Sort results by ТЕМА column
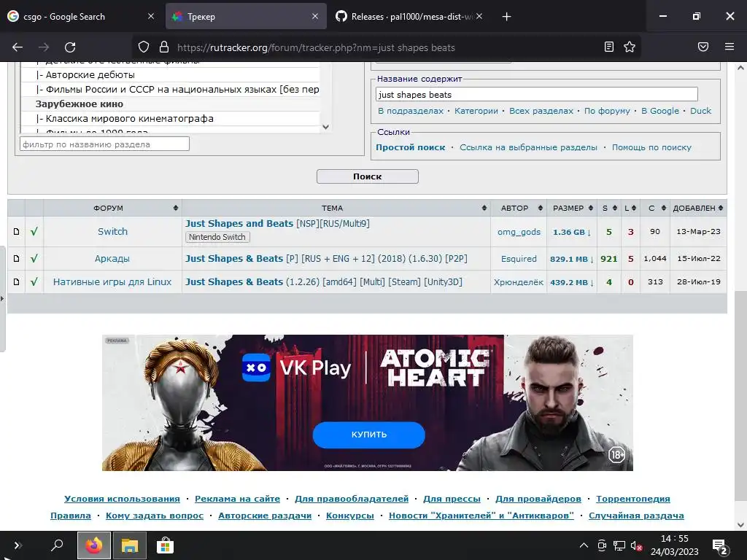This screenshot has width=747, height=560. coord(336,208)
